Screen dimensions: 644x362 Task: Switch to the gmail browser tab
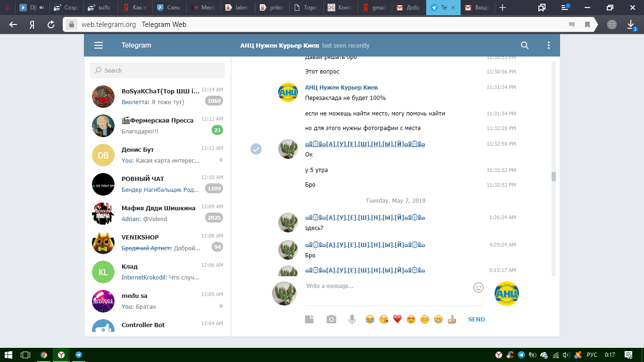point(374,8)
